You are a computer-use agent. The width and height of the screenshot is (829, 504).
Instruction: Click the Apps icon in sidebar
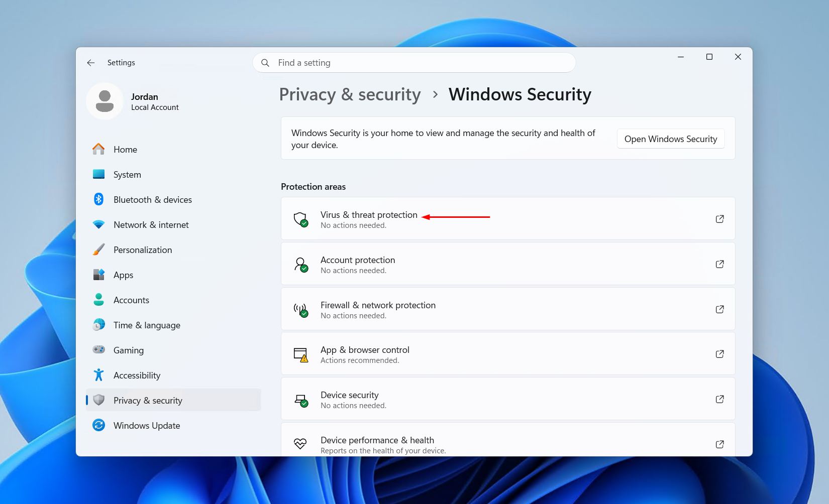coord(98,275)
